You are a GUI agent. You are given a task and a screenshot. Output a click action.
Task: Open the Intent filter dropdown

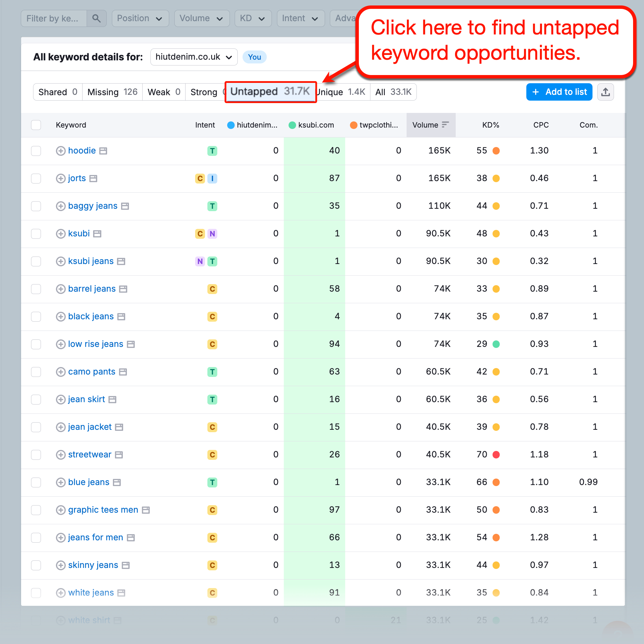coord(301,18)
